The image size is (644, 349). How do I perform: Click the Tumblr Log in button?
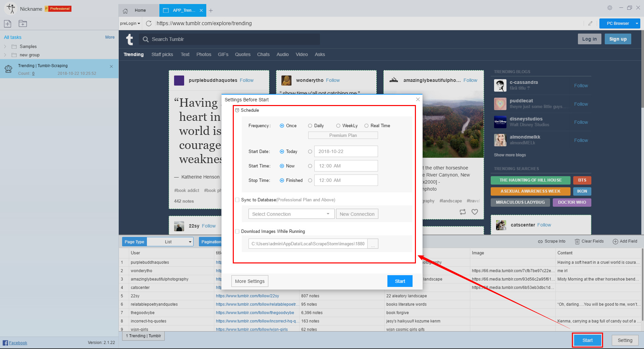[589, 39]
